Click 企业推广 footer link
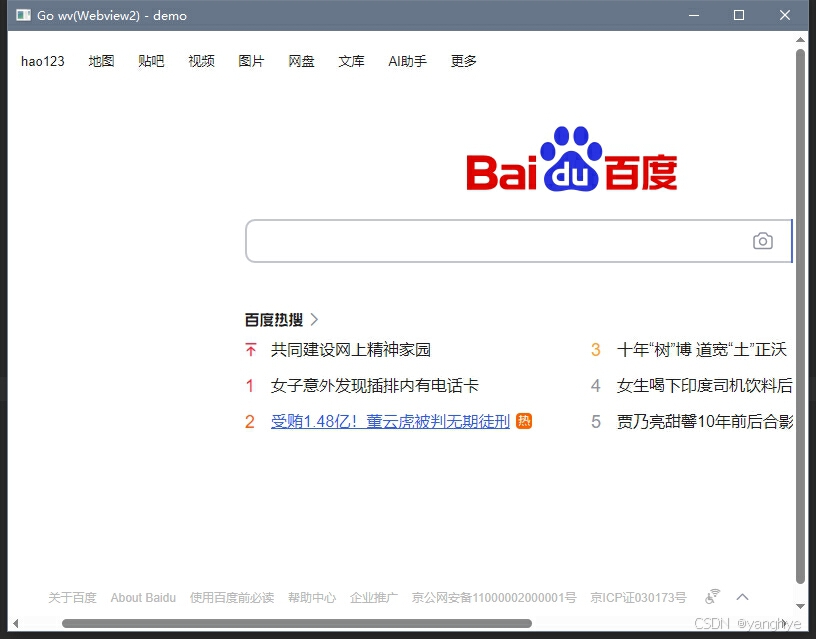 [374, 597]
